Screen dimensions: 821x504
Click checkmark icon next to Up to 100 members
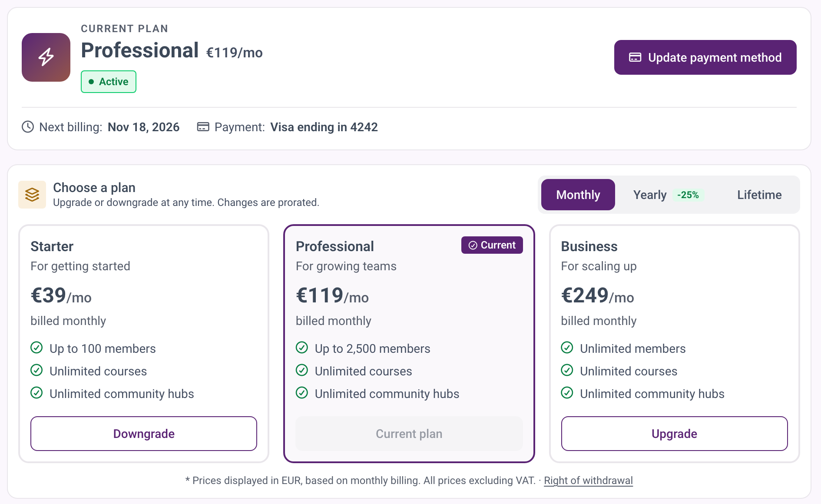click(x=36, y=348)
